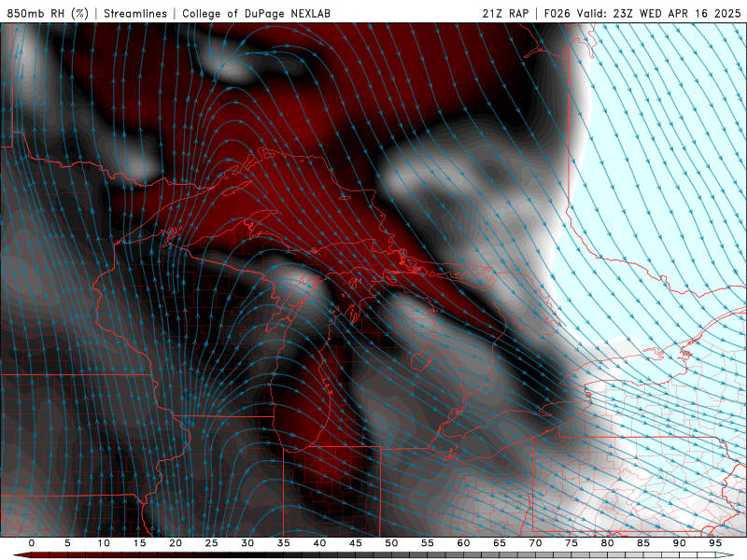Image resolution: width=747 pixels, height=560 pixels.
Task: Click the dark red low-humidity end of colorbar
Action: [21, 555]
